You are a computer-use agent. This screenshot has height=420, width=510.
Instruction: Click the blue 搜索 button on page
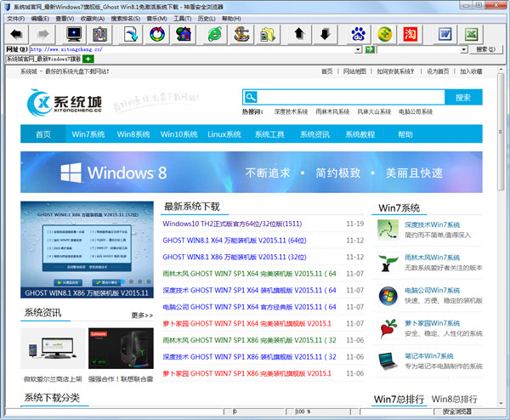tap(463, 97)
